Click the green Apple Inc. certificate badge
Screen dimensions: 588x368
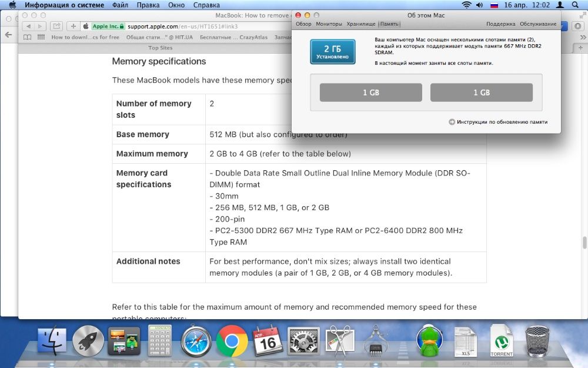click(108, 26)
